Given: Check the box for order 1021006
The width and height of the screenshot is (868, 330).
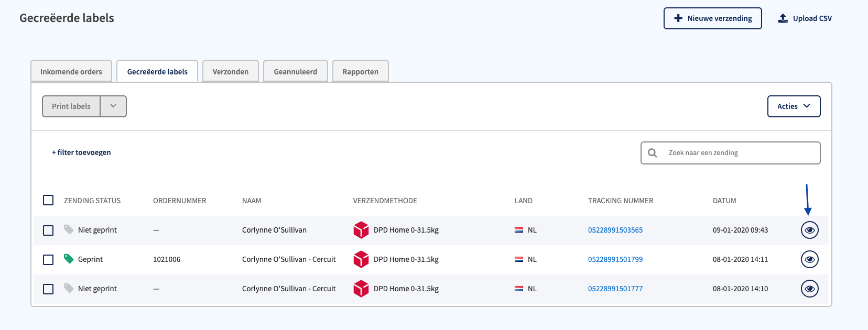Looking at the screenshot, I should pyautogui.click(x=48, y=260).
